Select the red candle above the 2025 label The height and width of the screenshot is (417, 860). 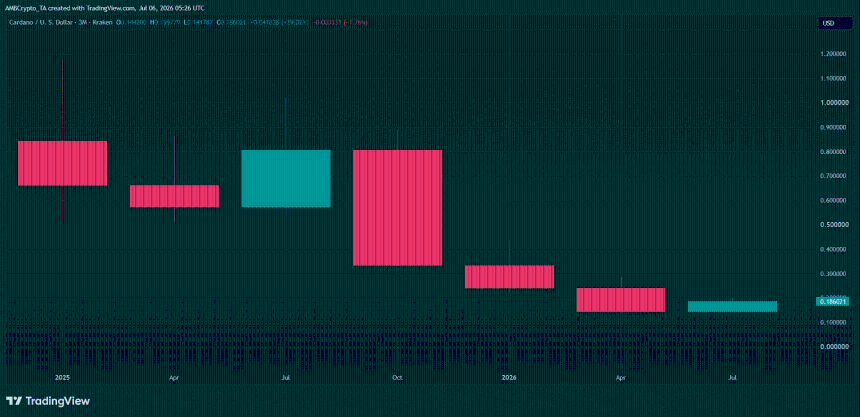(63, 163)
